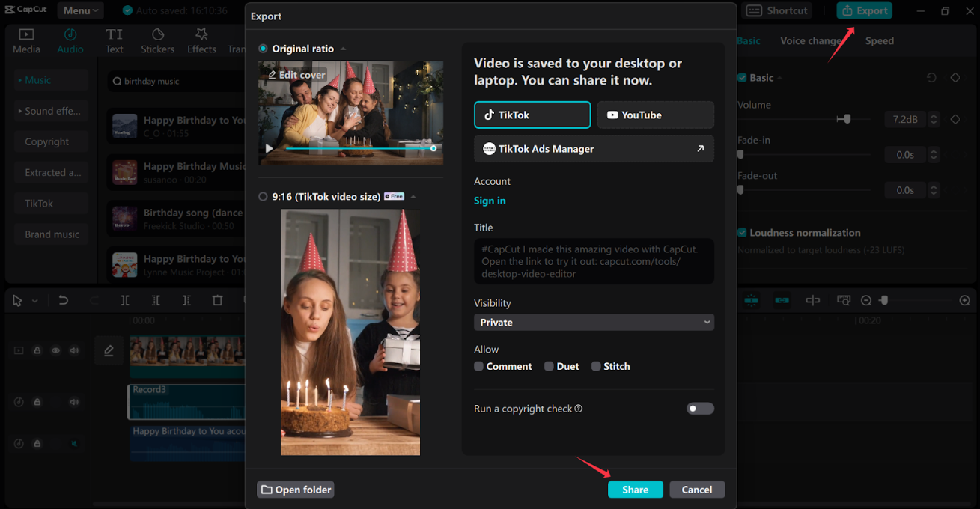
Task: Click the Sign in link
Action: pos(490,201)
